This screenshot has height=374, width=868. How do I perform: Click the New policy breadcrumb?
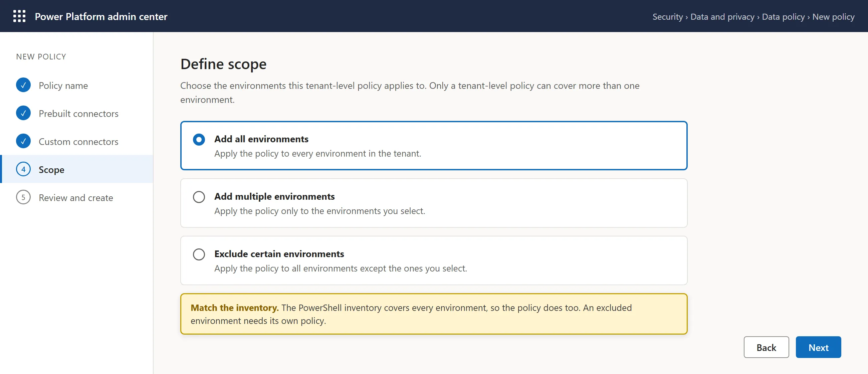click(x=833, y=16)
